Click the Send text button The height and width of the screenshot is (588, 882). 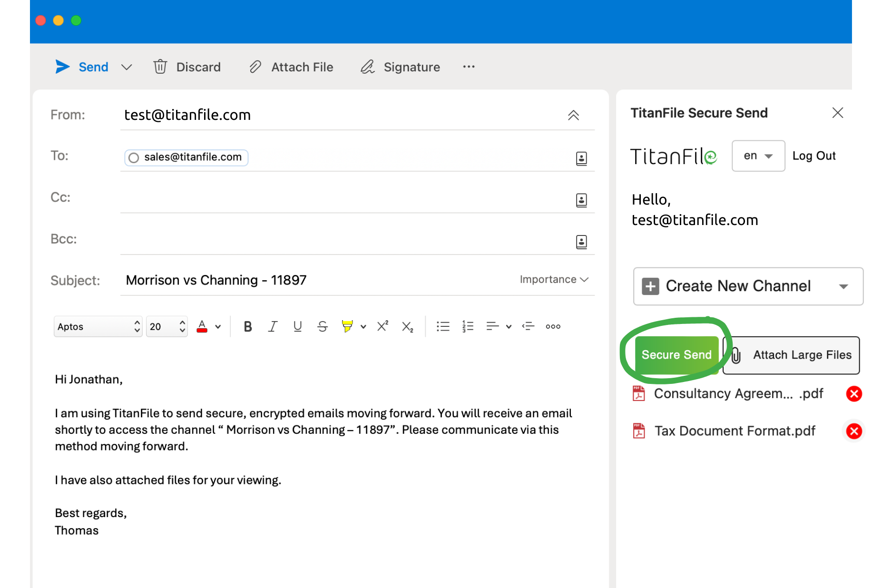coord(93,67)
